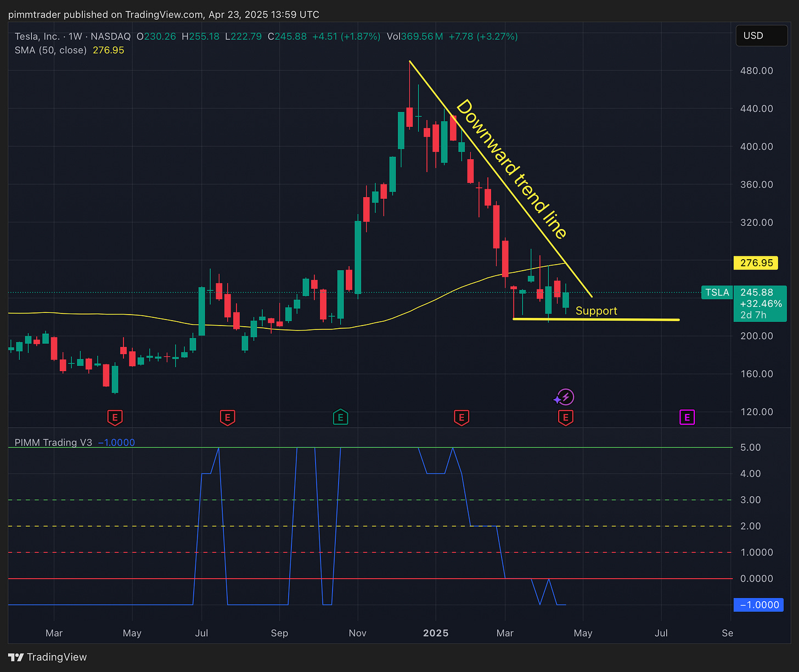This screenshot has width=799, height=672.
Task: Click the O230.26 open value
Action: 156,36
